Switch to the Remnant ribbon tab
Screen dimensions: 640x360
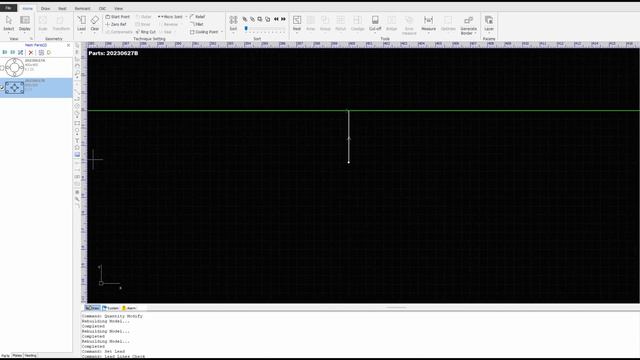[x=82, y=9]
